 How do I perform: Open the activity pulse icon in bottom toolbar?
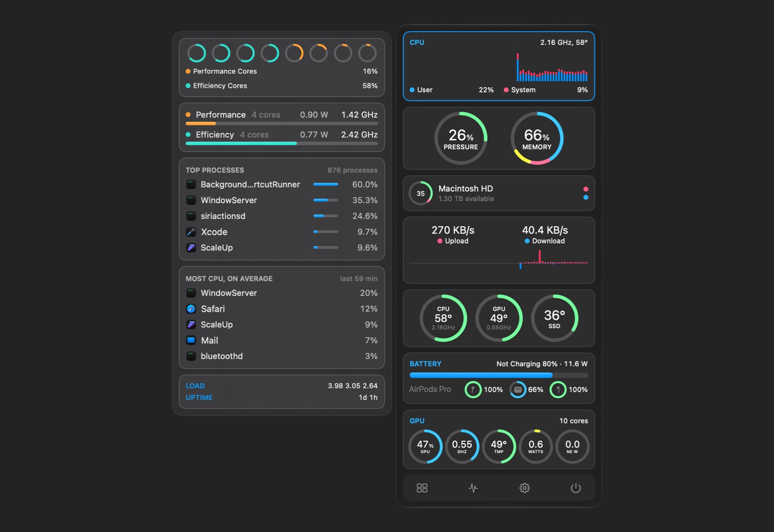coord(473,488)
